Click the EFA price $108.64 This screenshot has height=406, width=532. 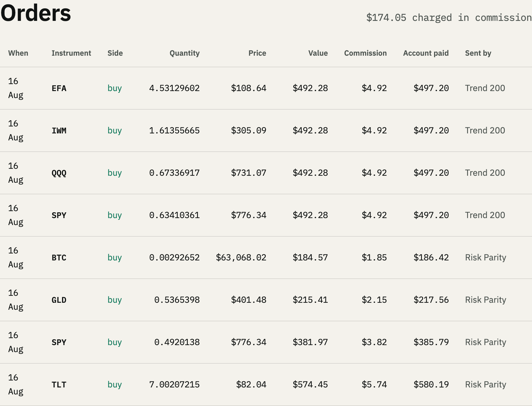[249, 88]
